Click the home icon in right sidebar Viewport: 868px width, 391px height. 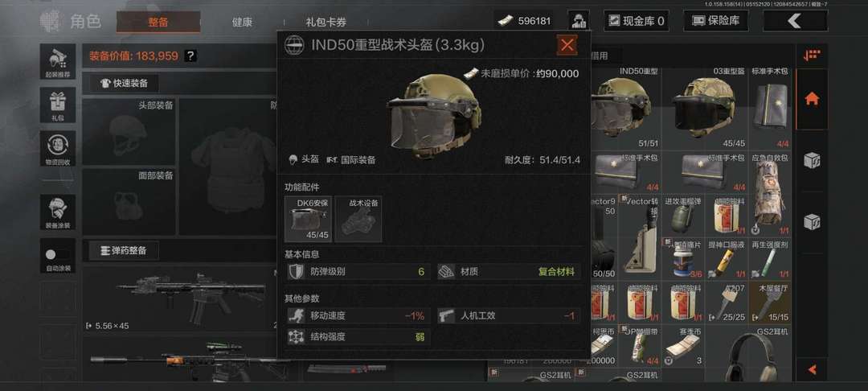point(812,99)
